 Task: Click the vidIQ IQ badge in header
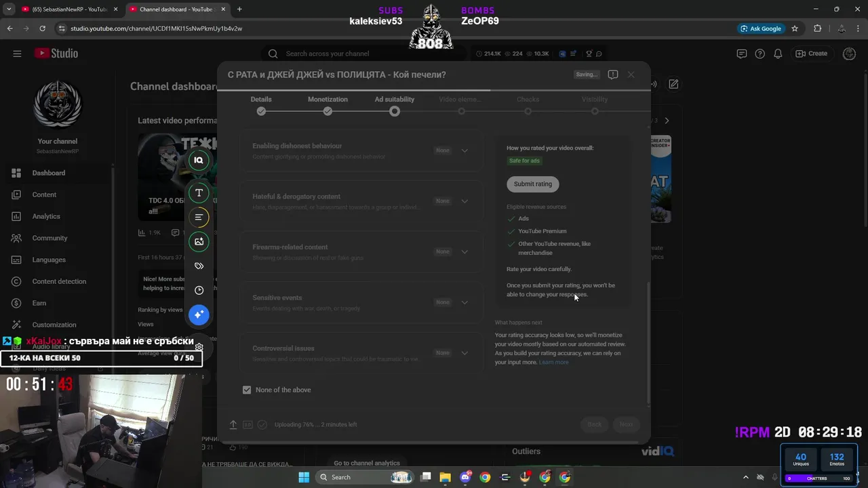563,54
